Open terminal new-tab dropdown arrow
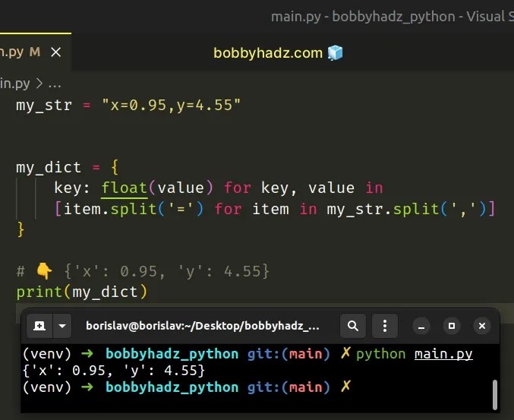 coord(62,326)
